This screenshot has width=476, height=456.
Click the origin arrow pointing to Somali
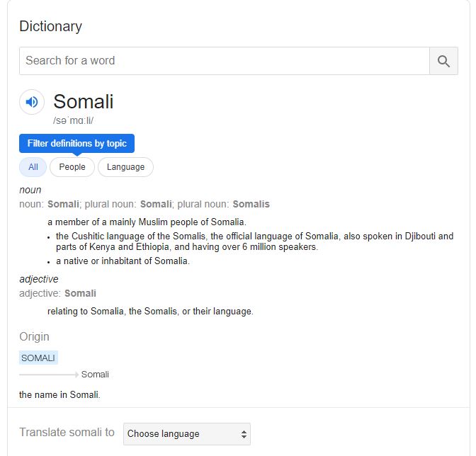[x=49, y=375]
